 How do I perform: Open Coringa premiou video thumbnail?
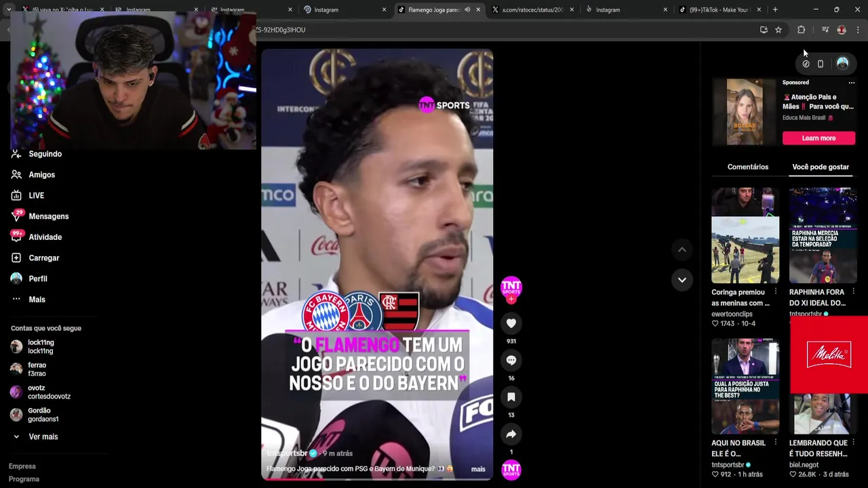[745, 235]
